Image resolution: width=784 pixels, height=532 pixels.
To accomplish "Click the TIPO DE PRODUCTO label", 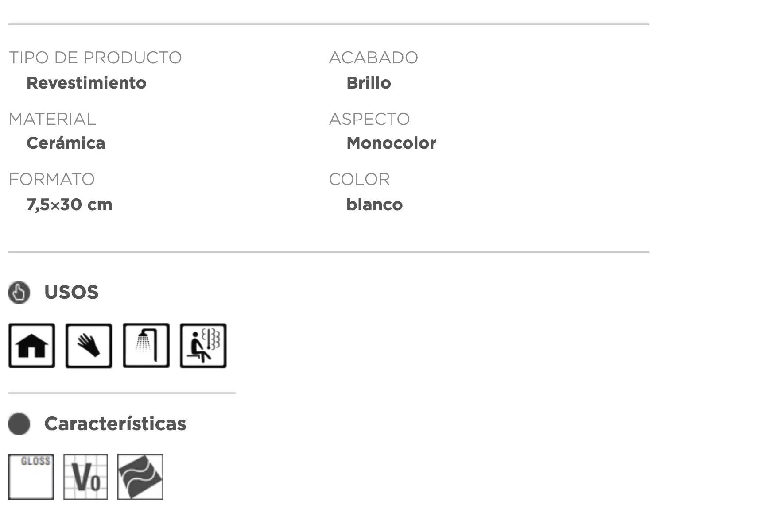I will click(x=95, y=58).
